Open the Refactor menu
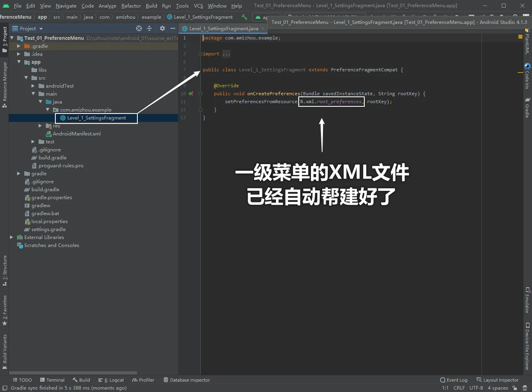The width and height of the screenshot is (532, 392). click(x=131, y=6)
